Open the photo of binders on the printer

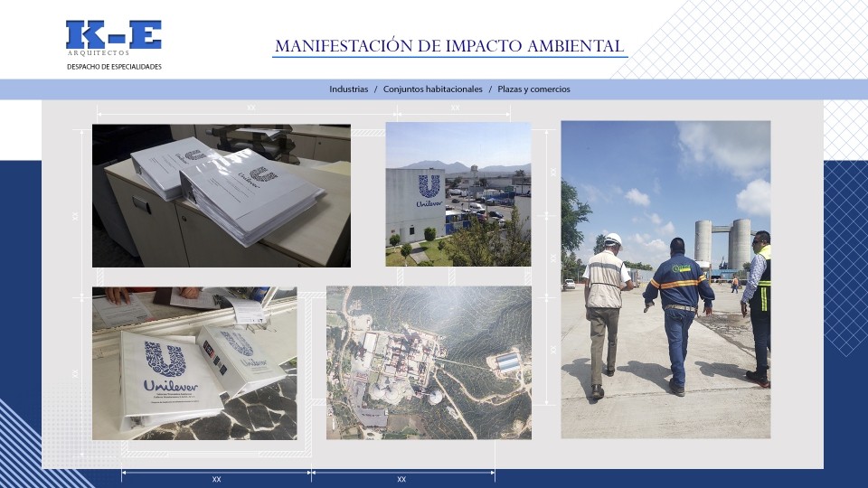[x=221, y=195]
